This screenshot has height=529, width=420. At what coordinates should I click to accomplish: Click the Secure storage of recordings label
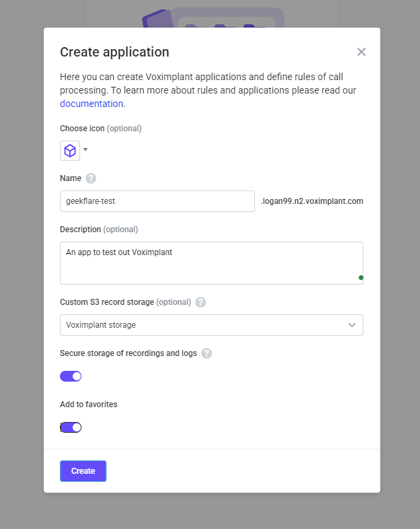pyautogui.click(x=128, y=353)
